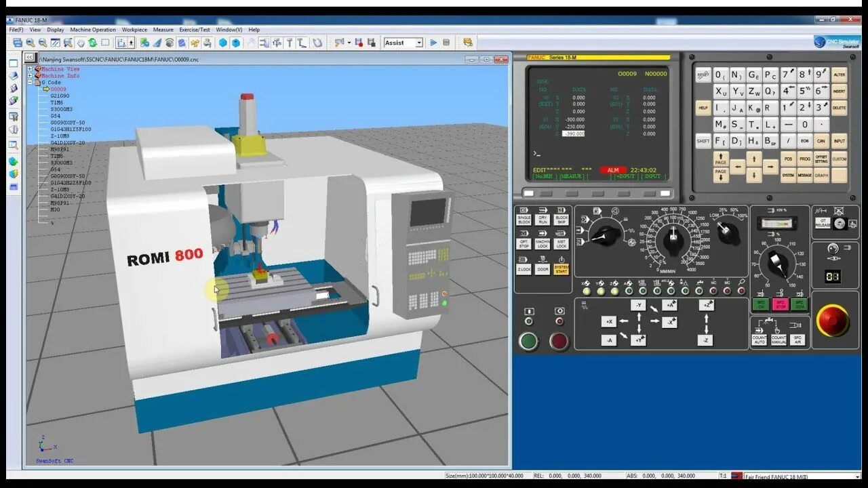The width and height of the screenshot is (868, 488).
Task: Click the spindle speed override percent dial
Action: pyautogui.click(x=778, y=265)
